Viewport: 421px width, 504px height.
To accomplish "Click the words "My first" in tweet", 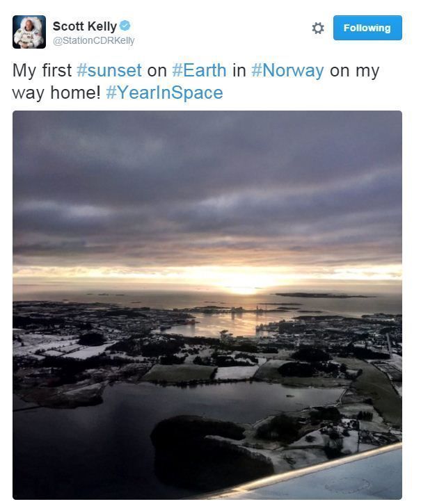I will click(x=42, y=70).
